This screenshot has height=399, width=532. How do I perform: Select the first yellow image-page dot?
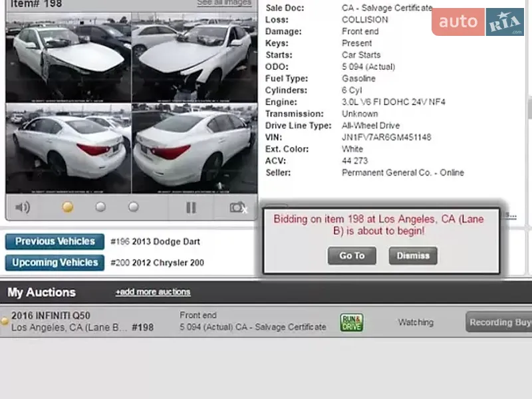coord(68,207)
